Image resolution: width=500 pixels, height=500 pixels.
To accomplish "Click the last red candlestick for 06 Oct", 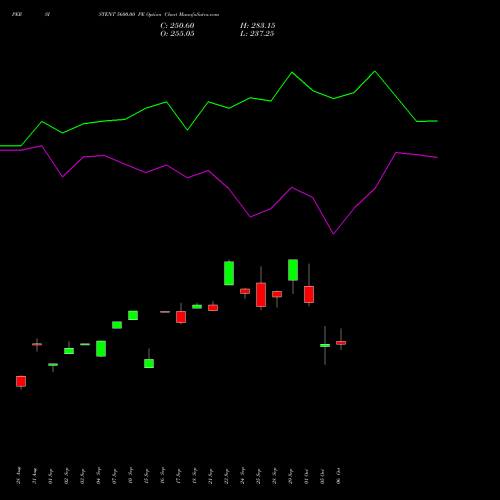I will tap(341, 343).
